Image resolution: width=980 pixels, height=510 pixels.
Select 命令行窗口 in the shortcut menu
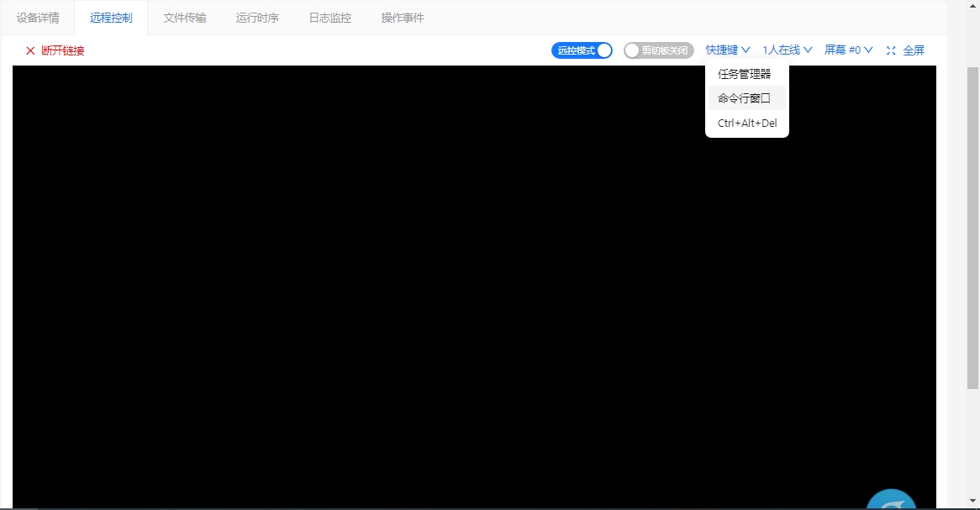tap(747, 98)
